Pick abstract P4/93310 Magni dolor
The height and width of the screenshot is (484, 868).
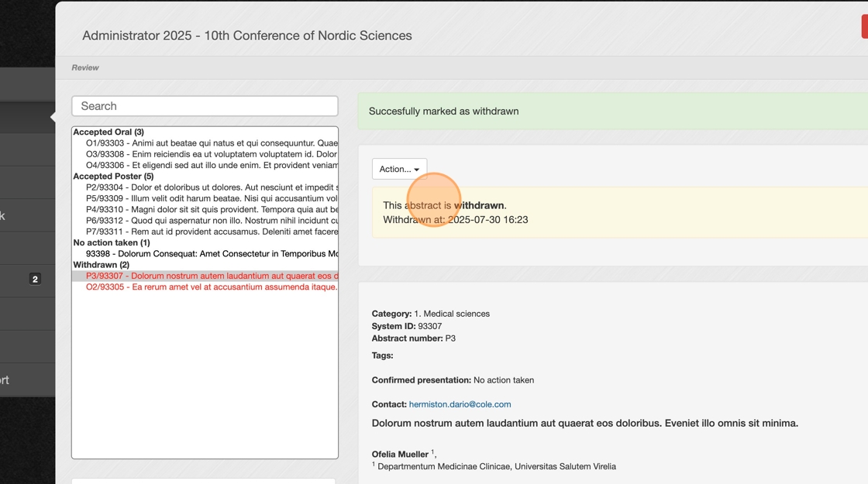point(212,209)
